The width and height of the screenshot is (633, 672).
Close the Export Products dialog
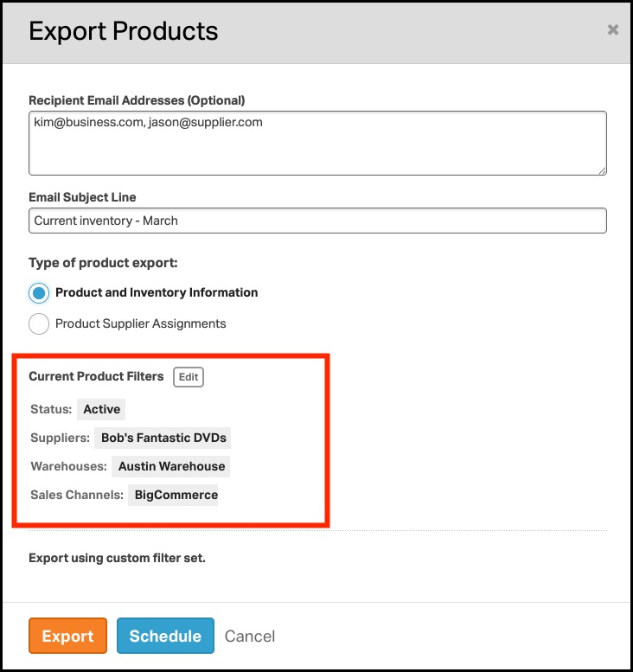(x=613, y=29)
